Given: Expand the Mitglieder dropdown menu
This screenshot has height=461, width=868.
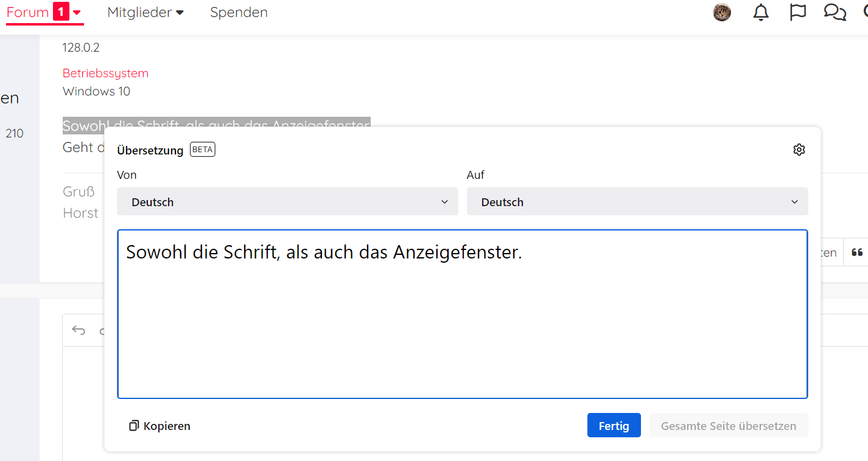Looking at the screenshot, I should click(x=145, y=12).
